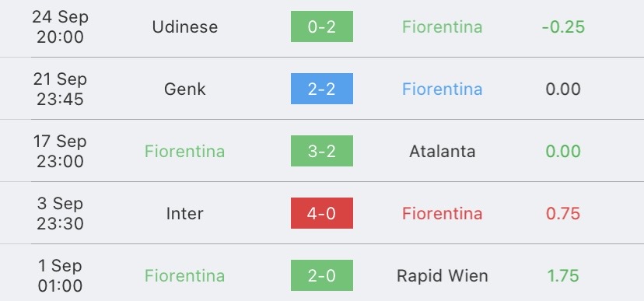Open the 0-2 Udinese vs Fiorentina score

pyautogui.click(x=321, y=26)
